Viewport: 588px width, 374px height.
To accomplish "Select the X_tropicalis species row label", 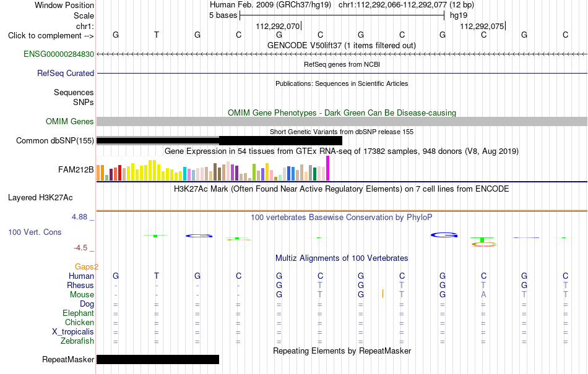I will click(x=73, y=332).
